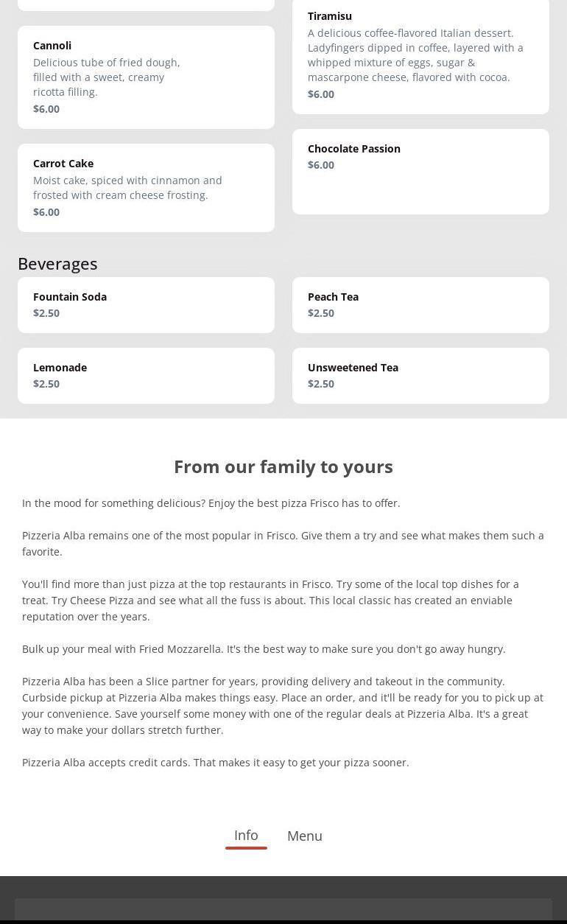567x924 pixels.
Task: Click the Tiramisu description text
Action: [x=415, y=55]
